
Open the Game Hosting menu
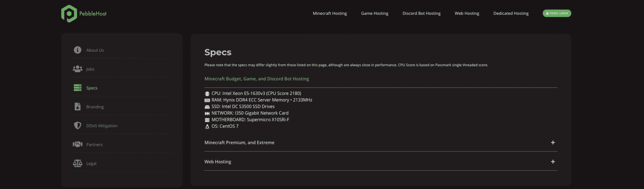pyautogui.click(x=375, y=13)
